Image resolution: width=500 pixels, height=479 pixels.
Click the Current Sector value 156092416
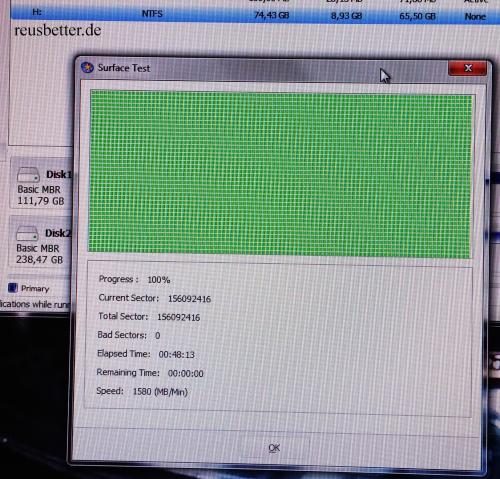click(189, 299)
